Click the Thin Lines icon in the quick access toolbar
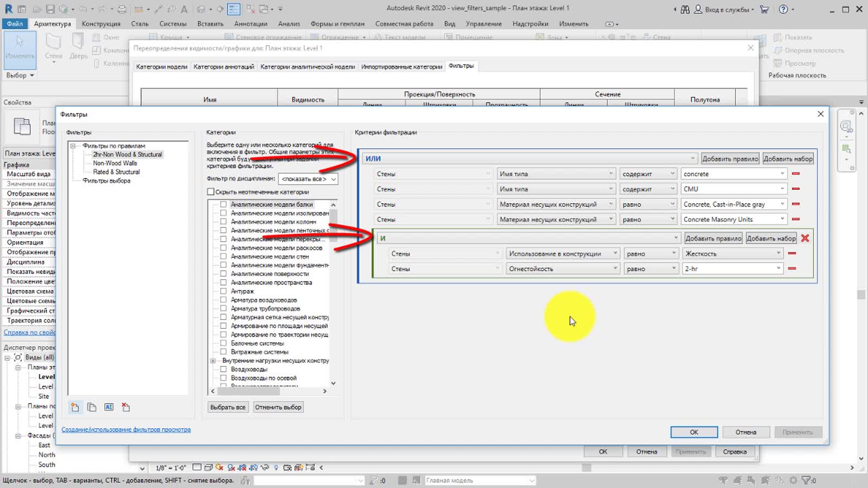This screenshot has width=868, height=488. (x=234, y=9)
